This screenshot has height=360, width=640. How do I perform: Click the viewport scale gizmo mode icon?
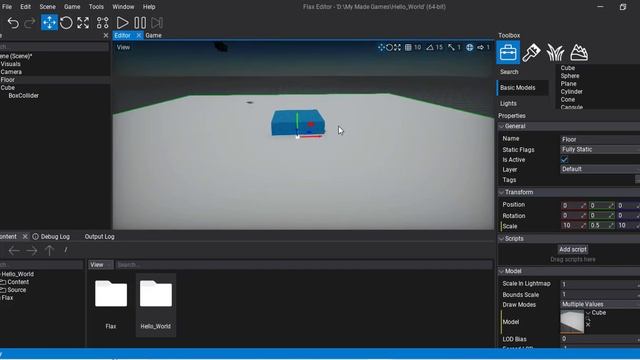397,47
